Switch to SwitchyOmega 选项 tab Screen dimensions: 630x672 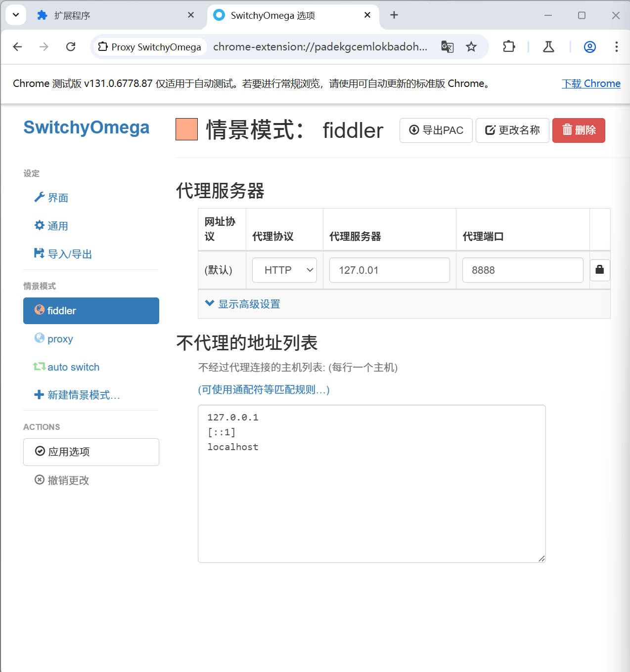coord(293,15)
